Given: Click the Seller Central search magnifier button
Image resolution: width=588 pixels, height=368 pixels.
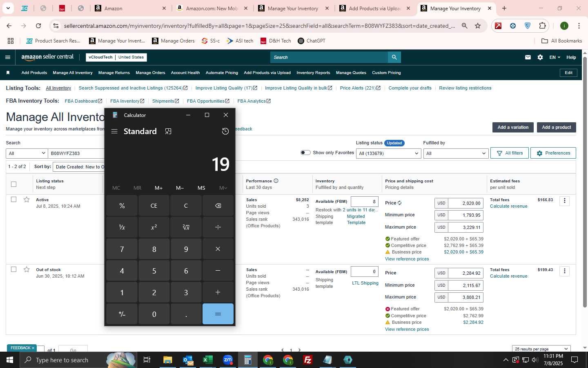Looking at the screenshot, I should tap(394, 57).
